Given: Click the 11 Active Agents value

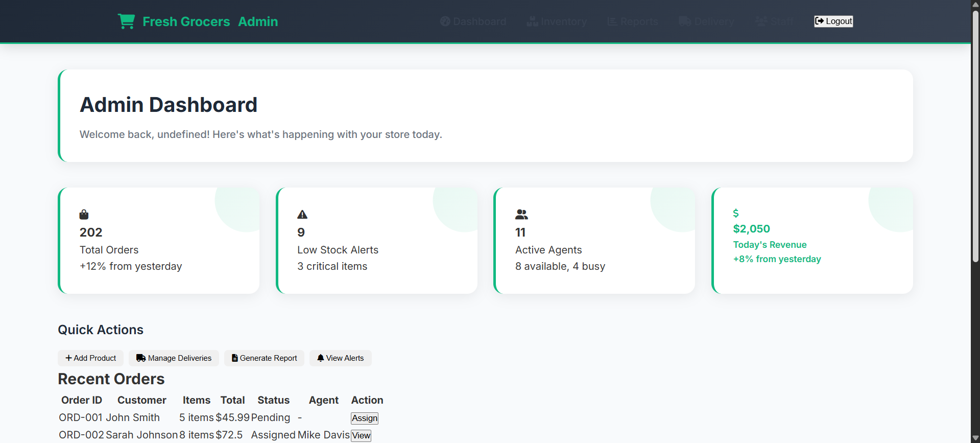Looking at the screenshot, I should tap(520, 232).
